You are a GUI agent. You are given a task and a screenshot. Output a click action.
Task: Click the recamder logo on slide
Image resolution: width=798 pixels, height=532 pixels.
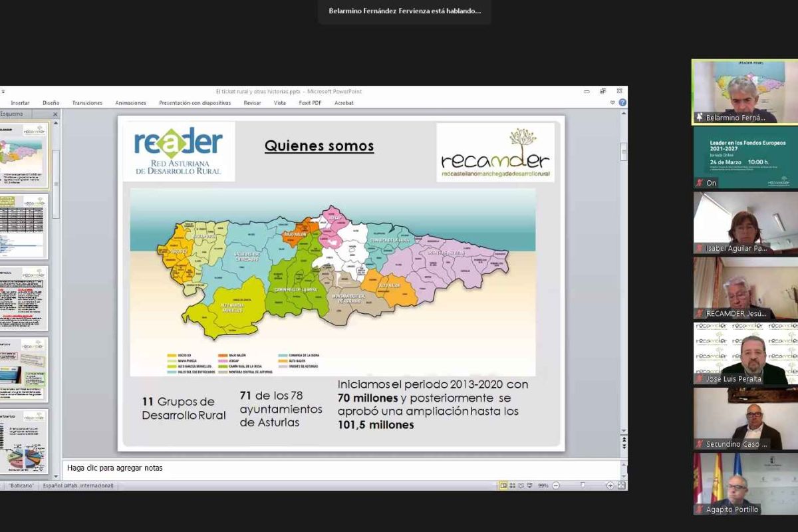click(495, 152)
